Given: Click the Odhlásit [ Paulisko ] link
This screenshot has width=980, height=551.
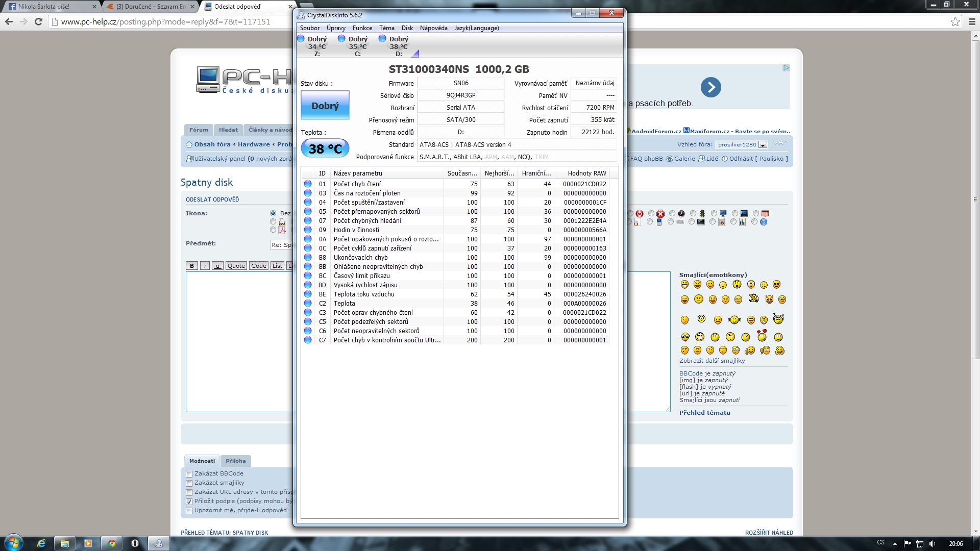Looking at the screenshot, I should click(755, 159).
